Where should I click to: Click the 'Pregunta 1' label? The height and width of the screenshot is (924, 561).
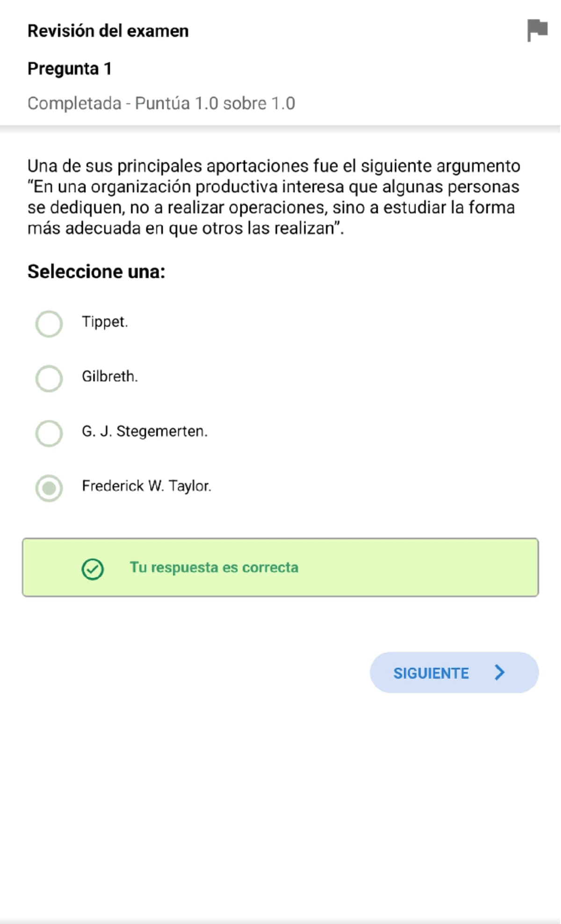(69, 68)
